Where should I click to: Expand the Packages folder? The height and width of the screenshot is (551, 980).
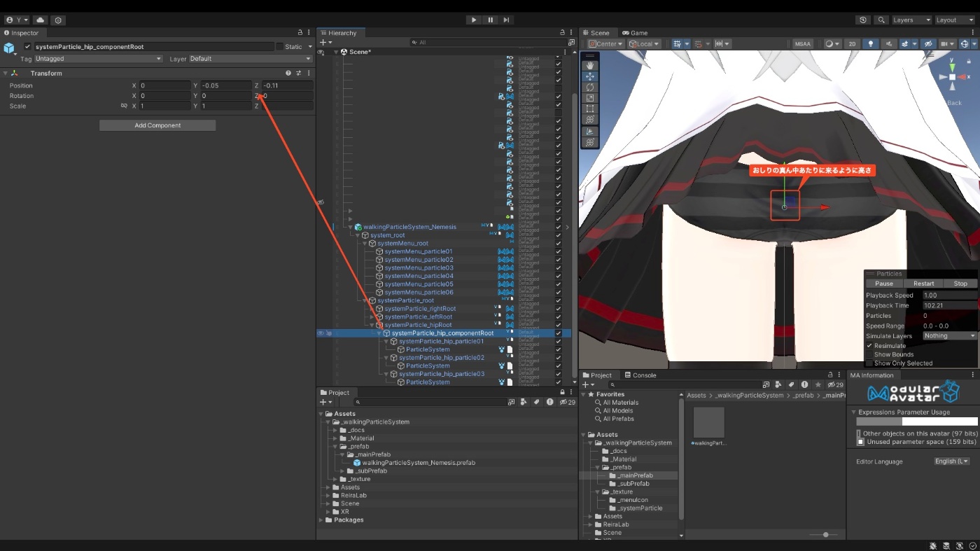pyautogui.click(x=321, y=520)
